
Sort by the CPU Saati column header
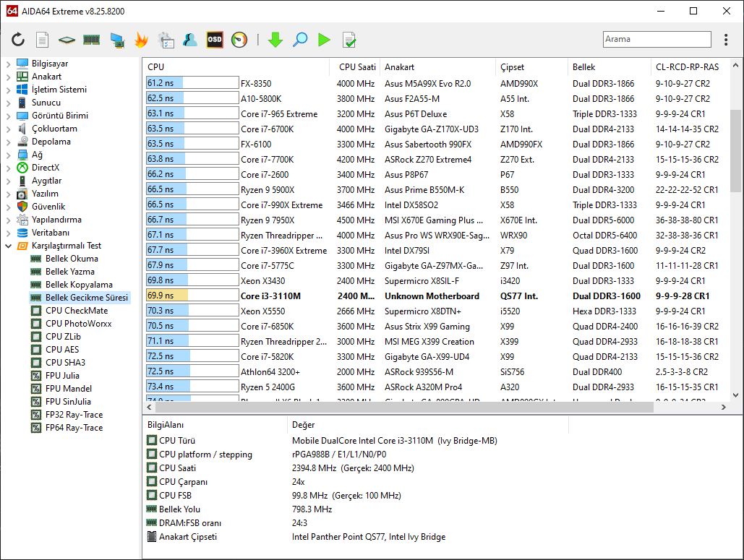pos(354,67)
